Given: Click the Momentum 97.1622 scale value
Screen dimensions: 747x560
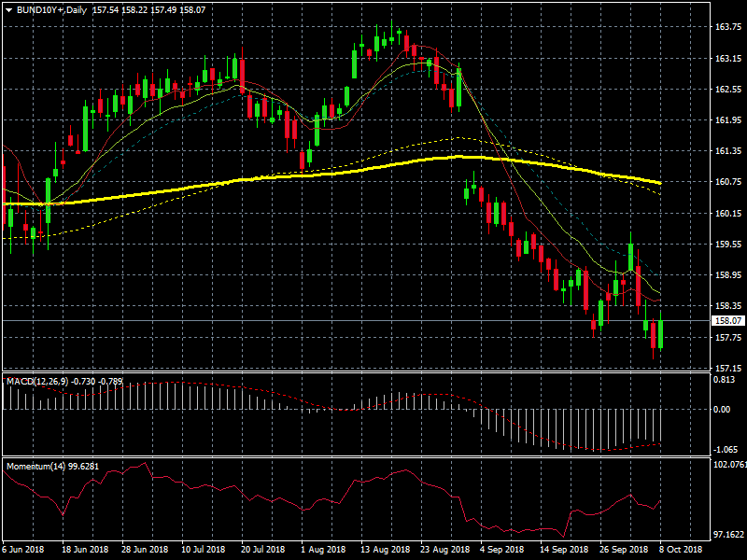Looking at the screenshot, I should click(x=728, y=535).
